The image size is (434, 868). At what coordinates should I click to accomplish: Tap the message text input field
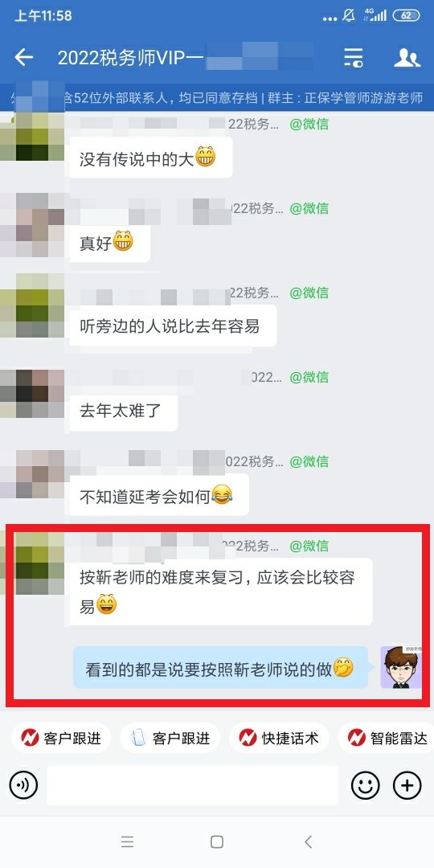point(192,785)
